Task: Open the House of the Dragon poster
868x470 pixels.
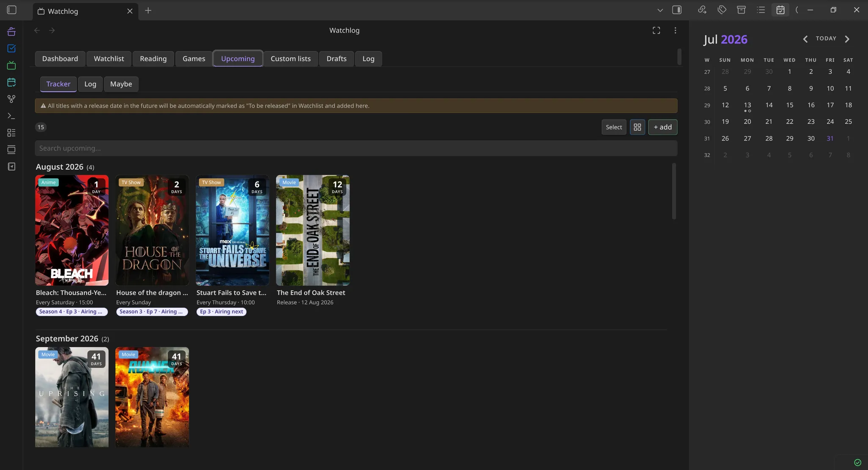Action: [152, 230]
